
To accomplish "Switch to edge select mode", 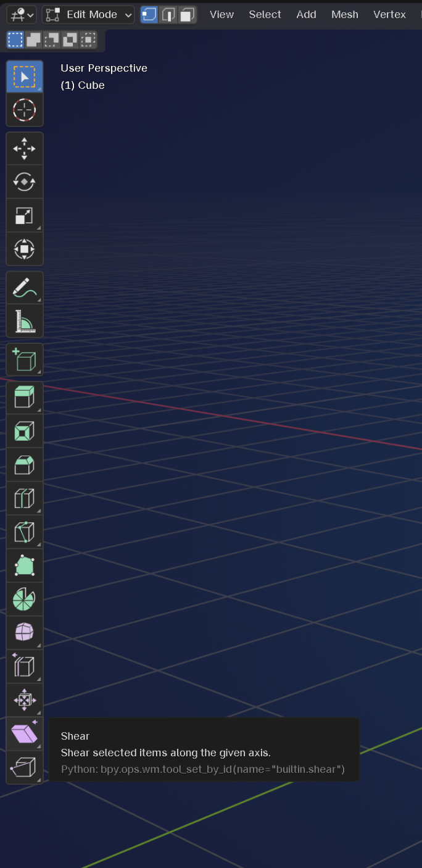I will pyautogui.click(x=168, y=15).
